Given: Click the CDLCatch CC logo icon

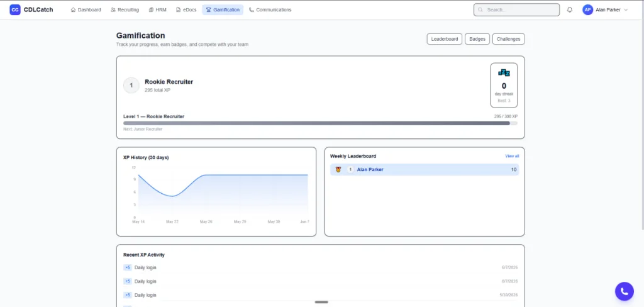Looking at the screenshot, I should pyautogui.click(x=15, y=9).
